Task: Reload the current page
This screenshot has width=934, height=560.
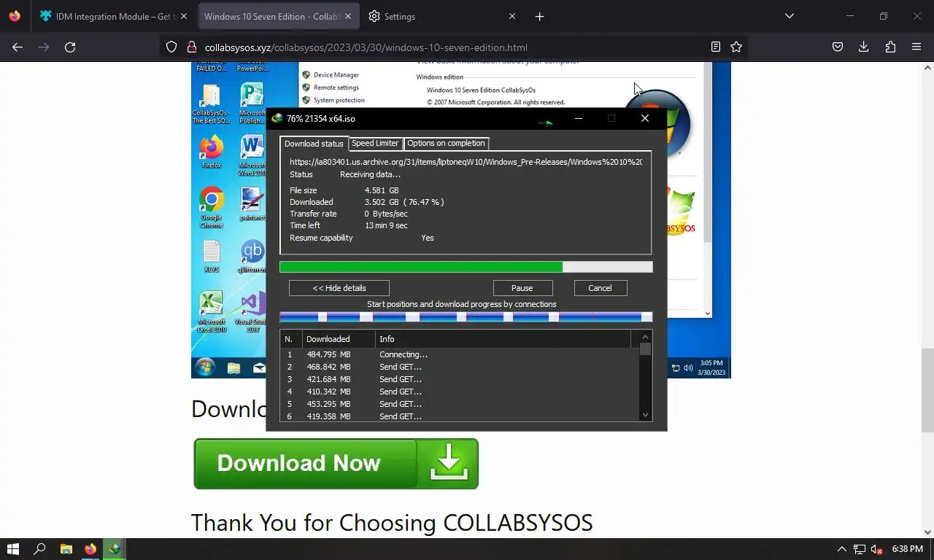Action: click(70, 47)
